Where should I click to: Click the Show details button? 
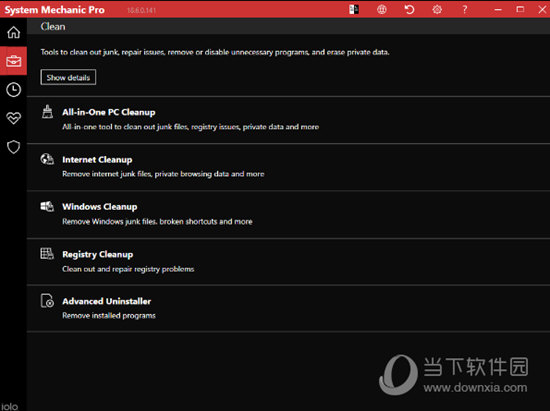[x=68, y=78]
